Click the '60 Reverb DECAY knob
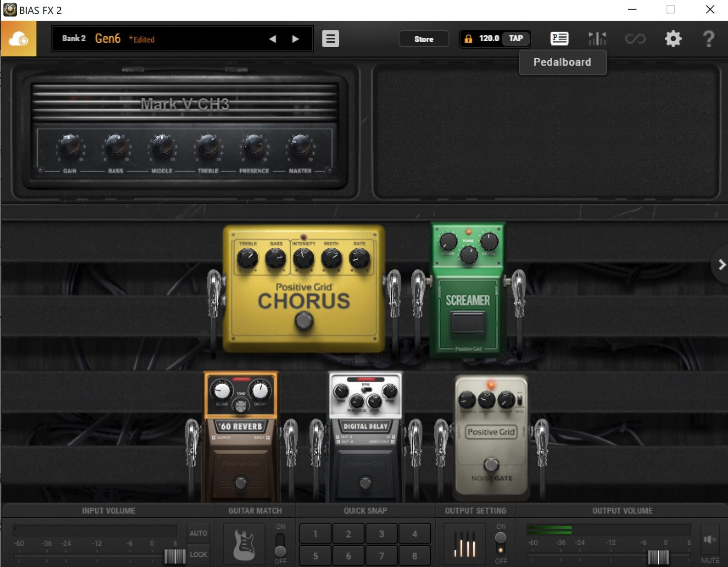Viewport: 728px width, 567px height. coord(260,390)
